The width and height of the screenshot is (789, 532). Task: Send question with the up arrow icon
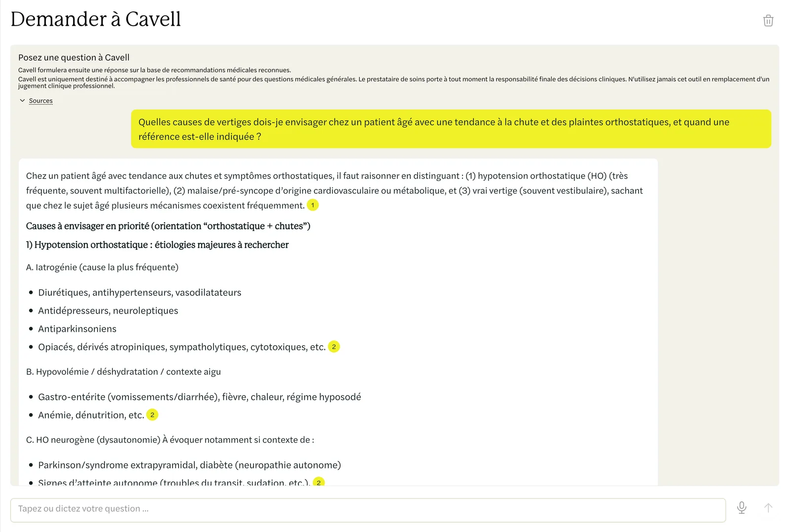768,508
